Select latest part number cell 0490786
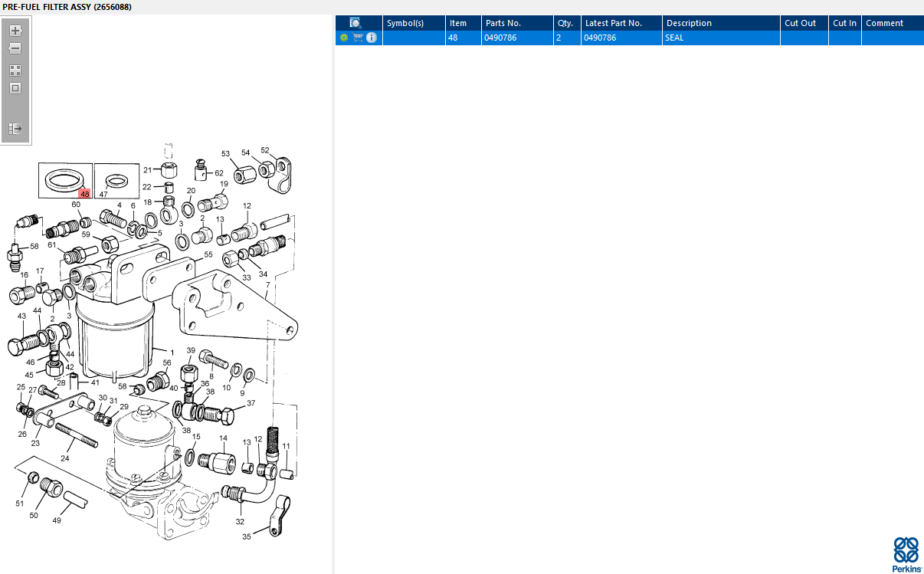This screenshot has height=574, width=924. click(x=621, y=38)
